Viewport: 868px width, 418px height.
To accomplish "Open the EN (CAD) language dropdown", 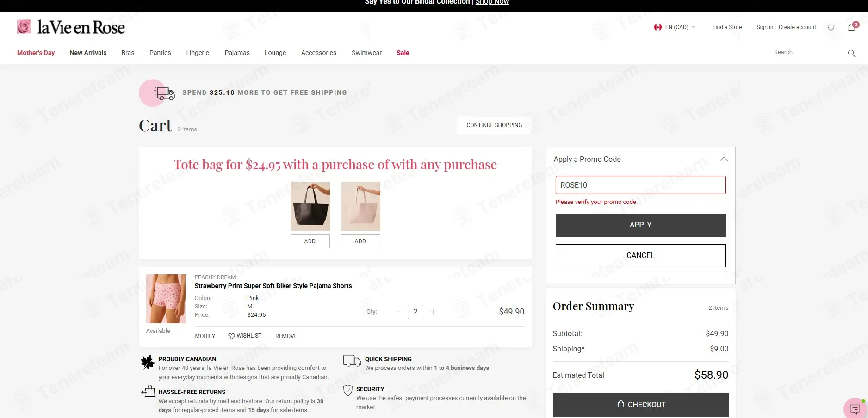I will tap(675, 27).
